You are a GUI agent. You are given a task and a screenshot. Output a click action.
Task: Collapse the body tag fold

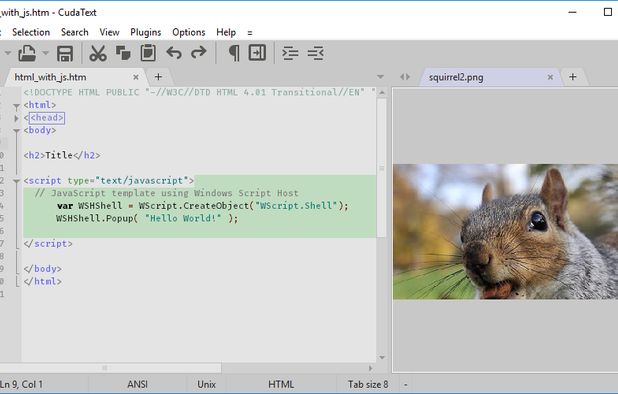pyautogui.click(x=16, y=131)
